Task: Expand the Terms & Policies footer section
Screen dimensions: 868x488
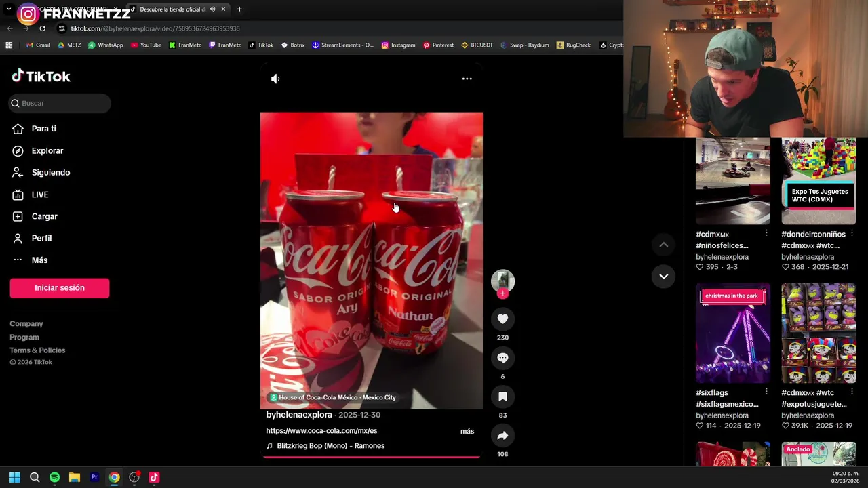Action: coord(37,350)
